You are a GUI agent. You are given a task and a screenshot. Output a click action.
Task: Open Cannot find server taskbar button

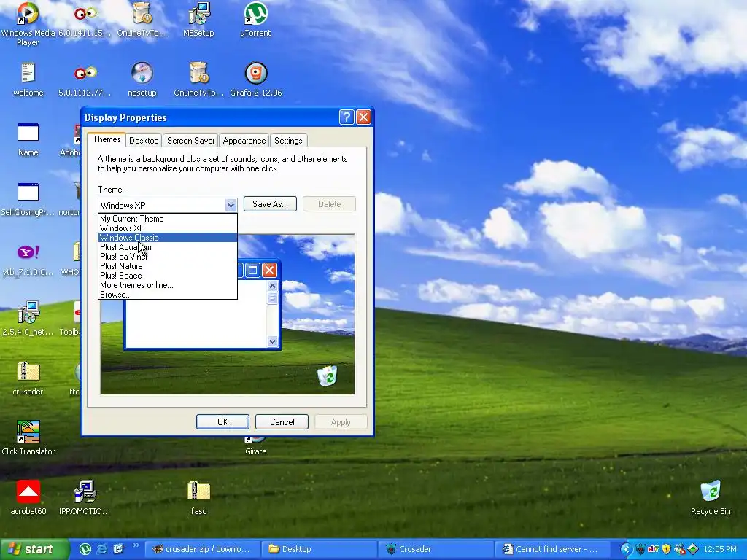[553, 549]
